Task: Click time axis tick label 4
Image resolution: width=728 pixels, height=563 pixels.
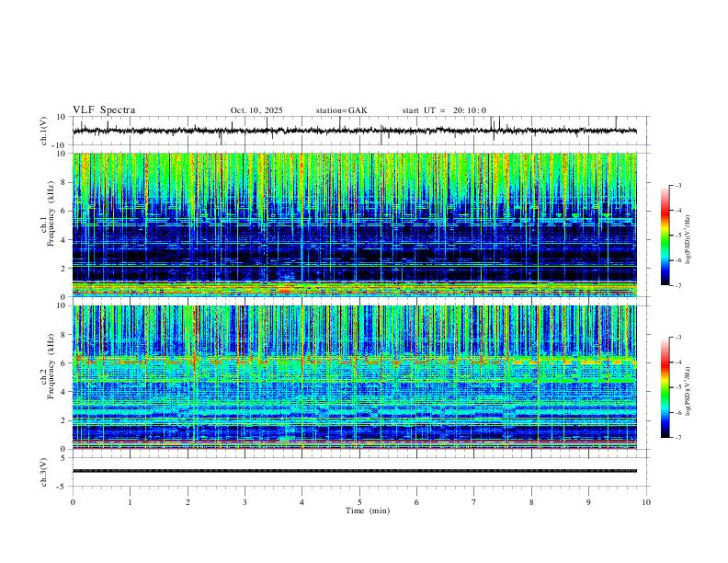Action: tap(301, 502)
